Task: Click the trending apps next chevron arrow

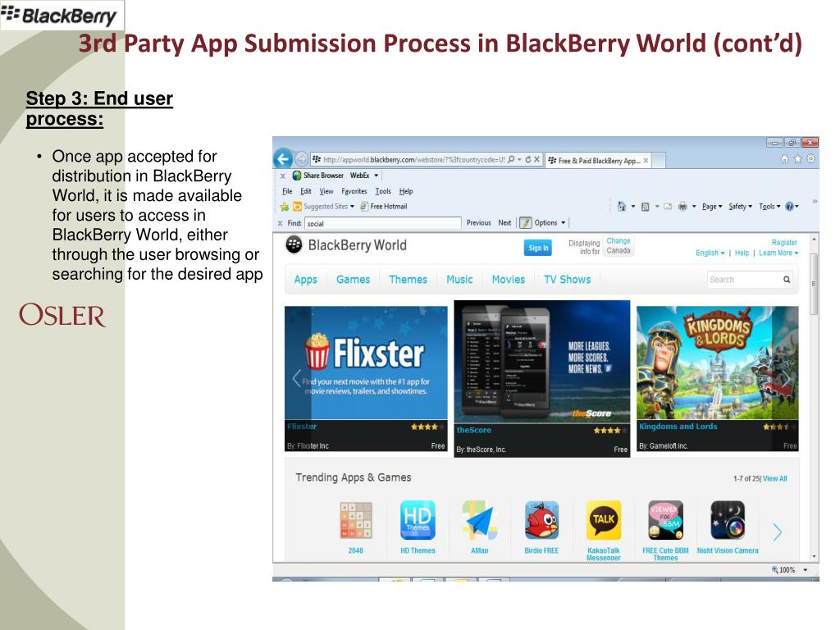Action: (778, 532)
